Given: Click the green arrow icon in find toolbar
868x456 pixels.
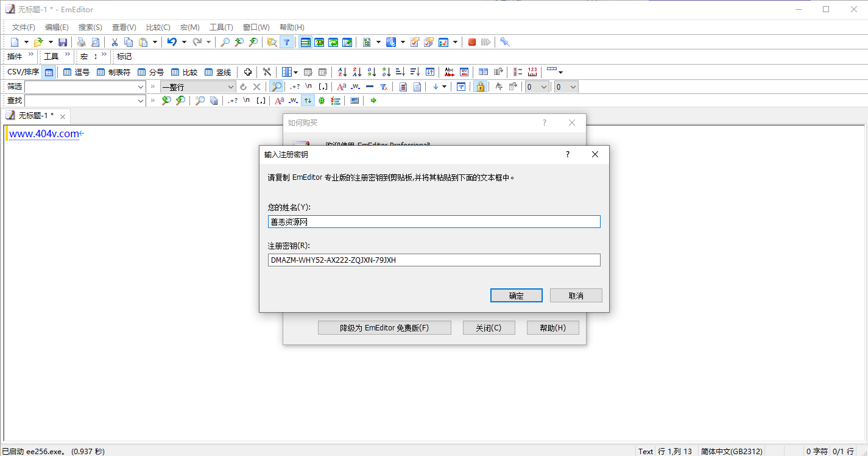Looking at the screenshot, I should coord(373,101).
